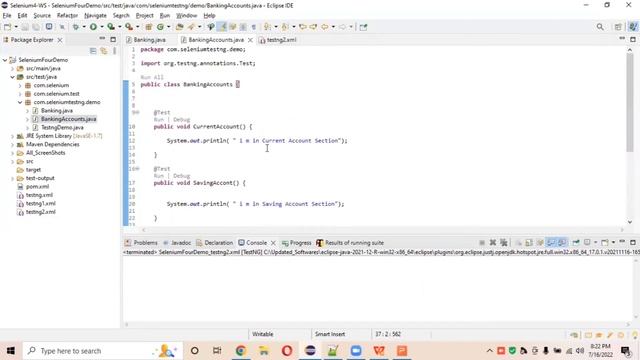Open the Run button dropdown arrow
Screen dimensions: 640x360
102,27
